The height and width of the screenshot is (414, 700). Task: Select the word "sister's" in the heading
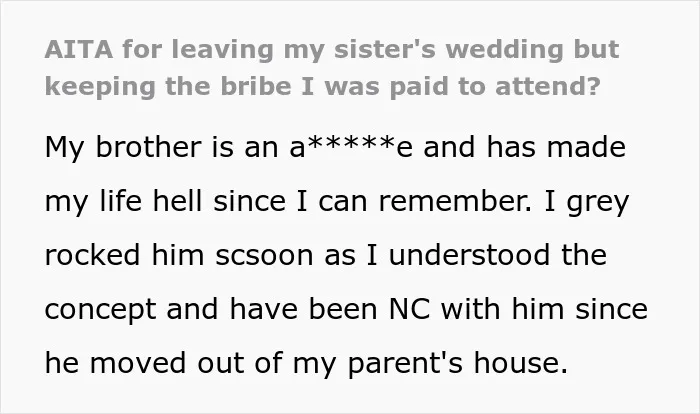(x=385, y=49)
